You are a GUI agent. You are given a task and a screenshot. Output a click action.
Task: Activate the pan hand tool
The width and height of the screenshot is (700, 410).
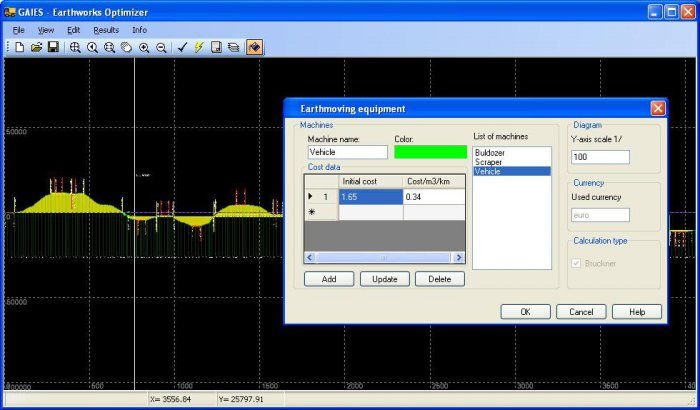pyautogui.click(x=126, y=47)
